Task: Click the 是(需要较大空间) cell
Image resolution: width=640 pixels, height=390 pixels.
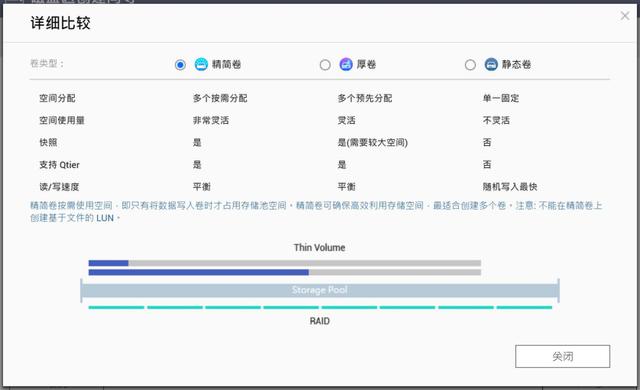Action: point(373,142)
